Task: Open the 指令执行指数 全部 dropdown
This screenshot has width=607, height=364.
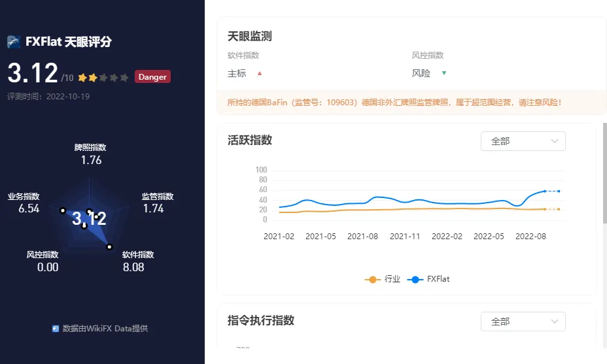Action: tap(523, 322)
